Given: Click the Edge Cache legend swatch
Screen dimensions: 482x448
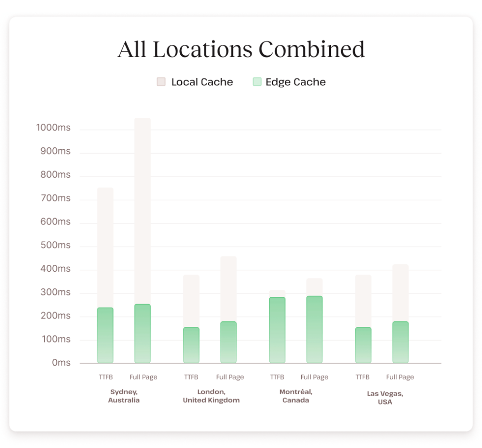Looking at the screenshot, I should click(x=257, y=81).
